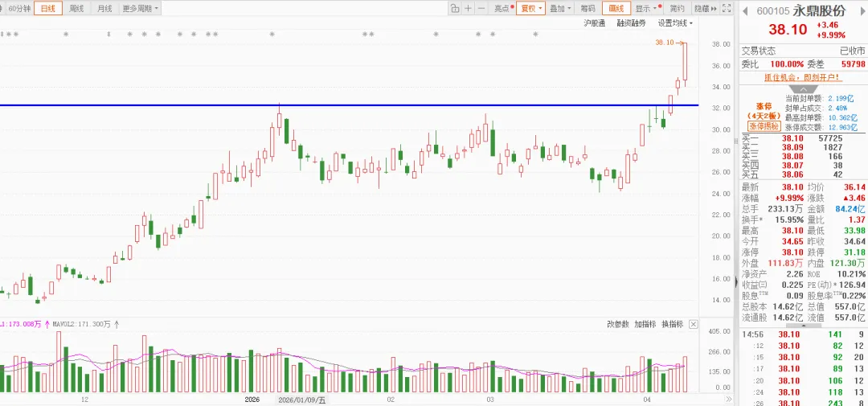This screenshot has height=406, width=868.
Task: Click the lock icon in chart toolbar
Action: pyautogui.click(x=454, y=8)
